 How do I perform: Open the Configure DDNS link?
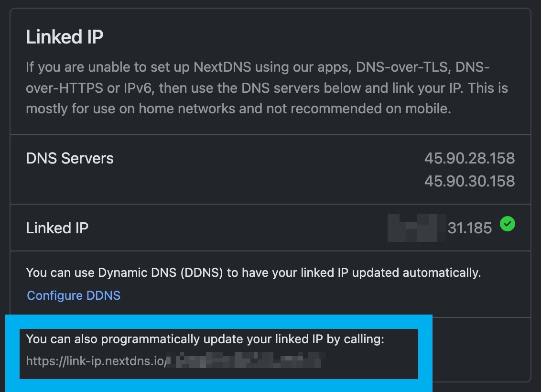pos(74,295)
